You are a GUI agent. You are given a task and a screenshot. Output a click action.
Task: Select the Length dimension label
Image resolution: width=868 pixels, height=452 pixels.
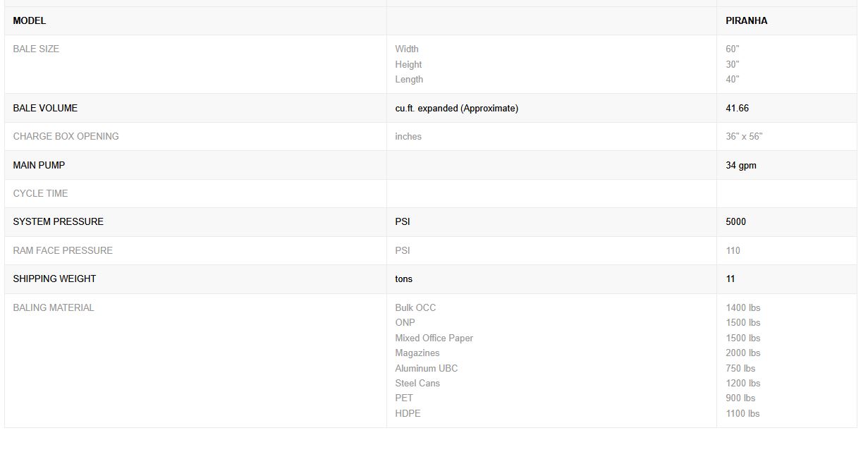[x=409, y=80]
